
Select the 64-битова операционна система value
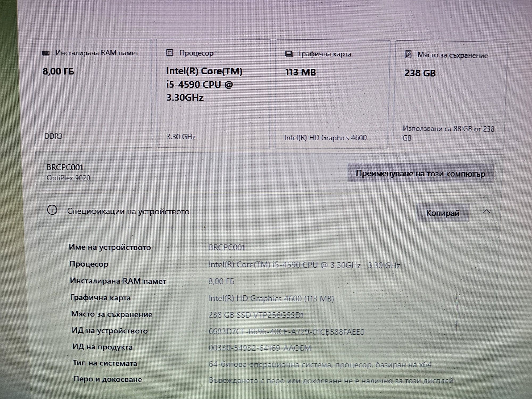point(320,364)
